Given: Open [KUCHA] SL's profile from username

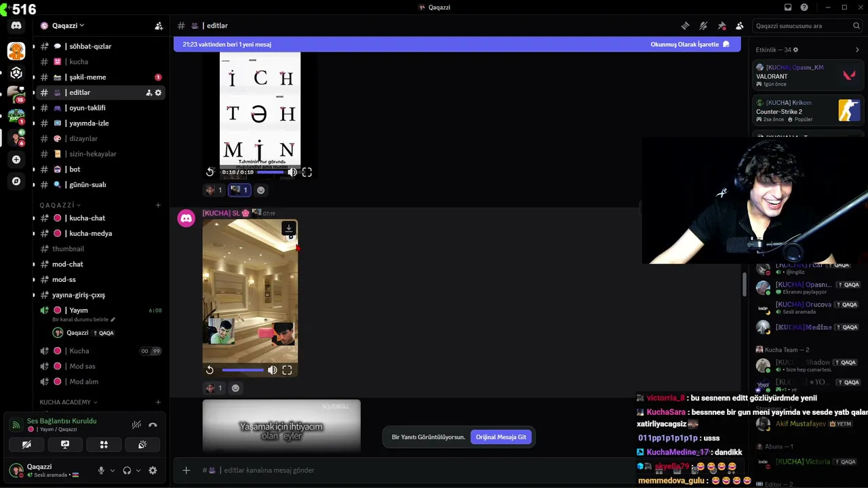Looking at the screenshot, I should click(221, 213).
